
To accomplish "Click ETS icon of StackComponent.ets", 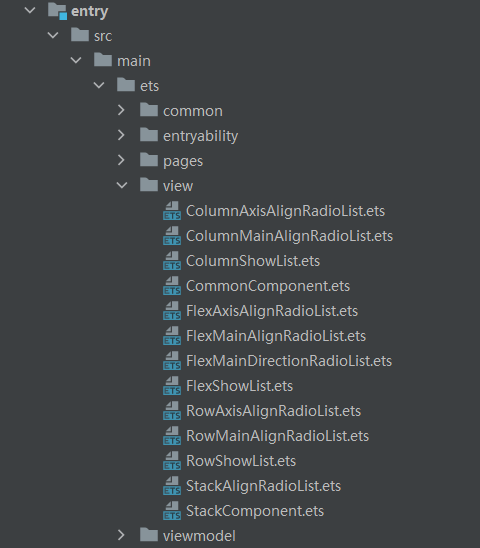I will 172,511.
